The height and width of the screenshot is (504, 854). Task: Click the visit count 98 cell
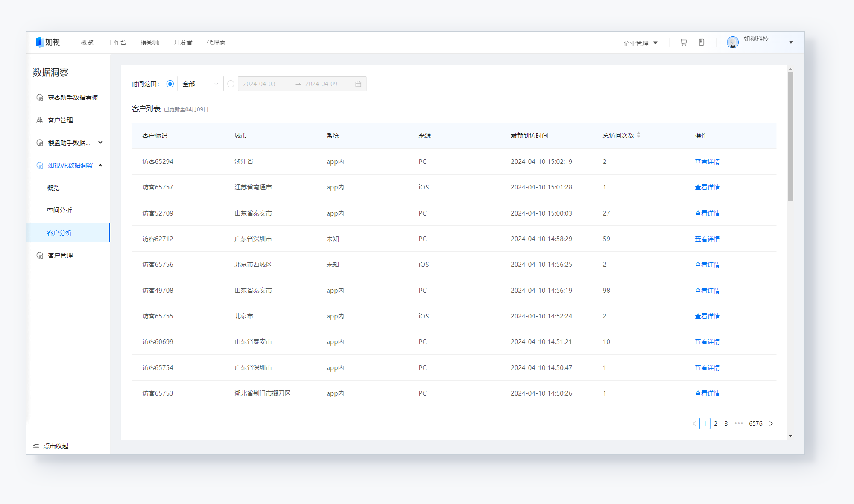[x=606, y=291]
